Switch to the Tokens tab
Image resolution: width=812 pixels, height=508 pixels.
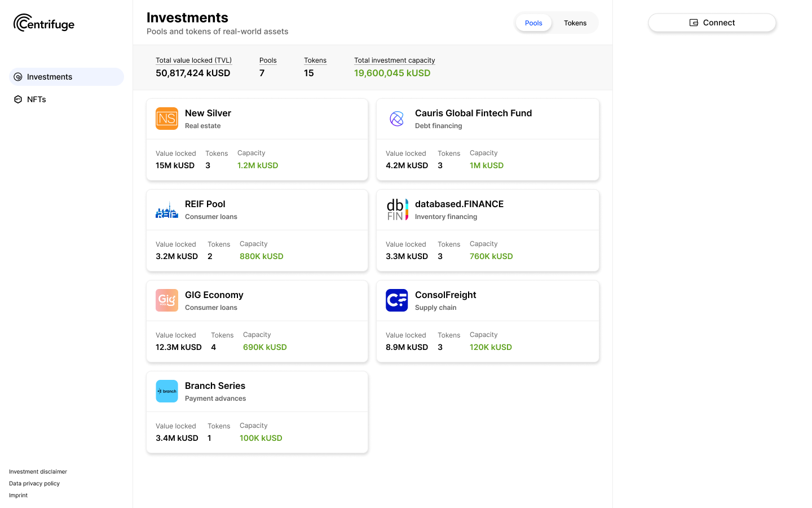[575, 23]
